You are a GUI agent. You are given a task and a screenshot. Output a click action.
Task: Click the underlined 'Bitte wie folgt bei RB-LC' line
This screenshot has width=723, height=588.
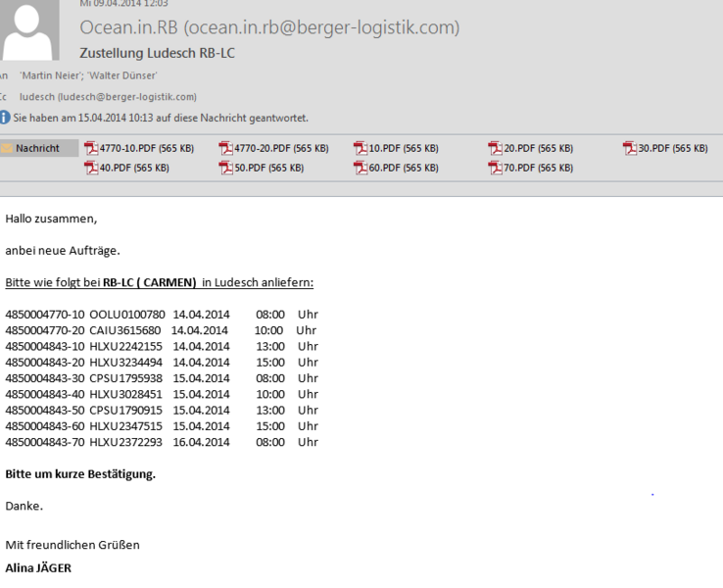point(159,282)
